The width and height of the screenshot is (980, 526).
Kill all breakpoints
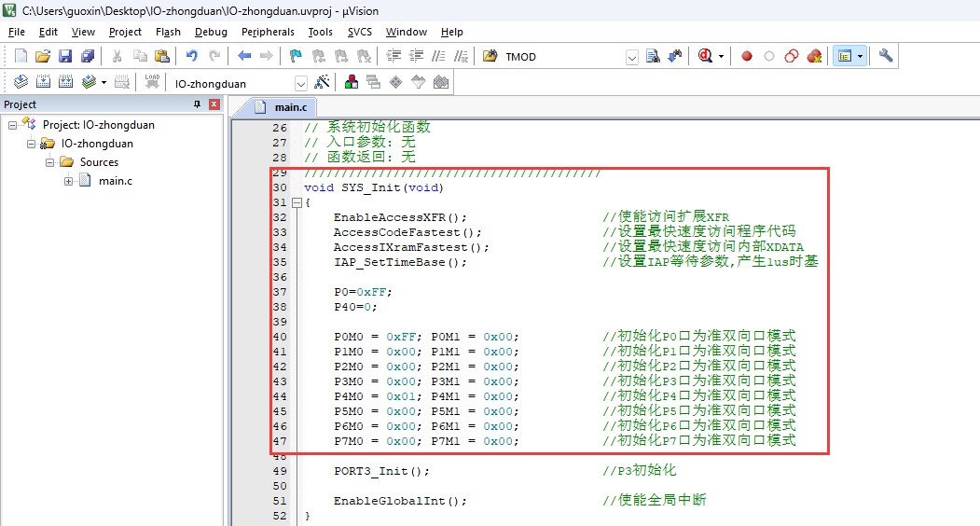[x=814, y=56]
